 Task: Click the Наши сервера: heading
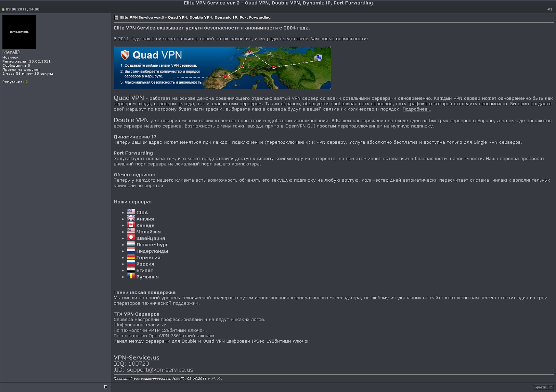click(132, 202)
